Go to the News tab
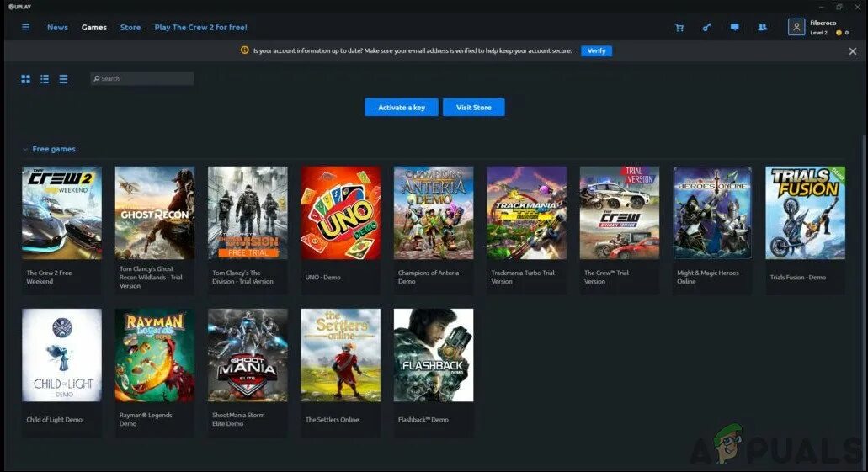This screenshot has height=472, width=868. [x=57, y=27]
